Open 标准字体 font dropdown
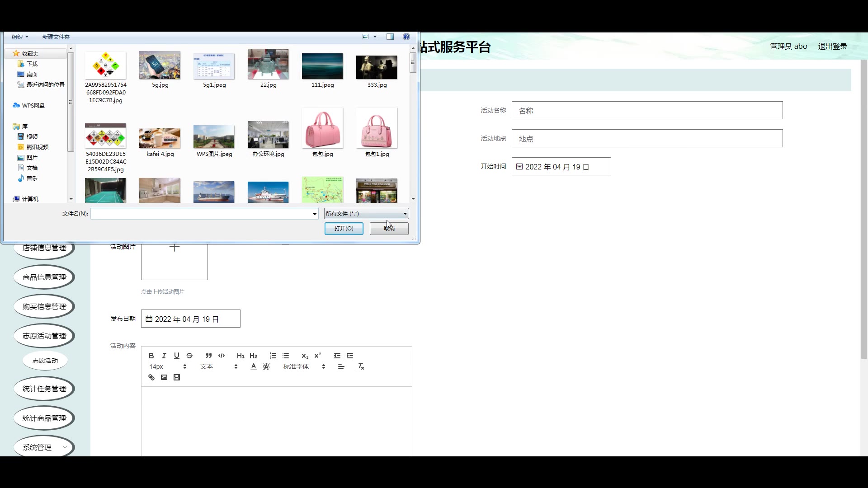The image size is (868, 488). click(304, 366)
